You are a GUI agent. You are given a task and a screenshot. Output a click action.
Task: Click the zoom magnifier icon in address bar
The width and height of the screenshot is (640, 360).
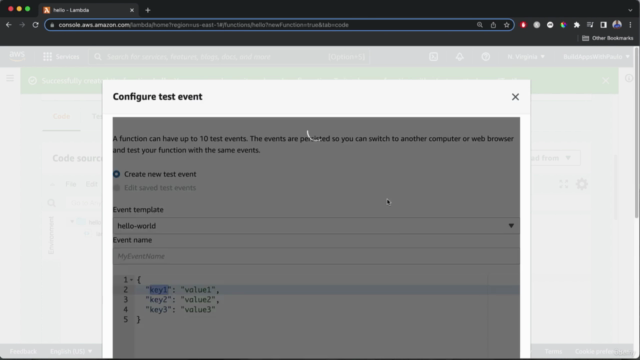tap(480, 25)
